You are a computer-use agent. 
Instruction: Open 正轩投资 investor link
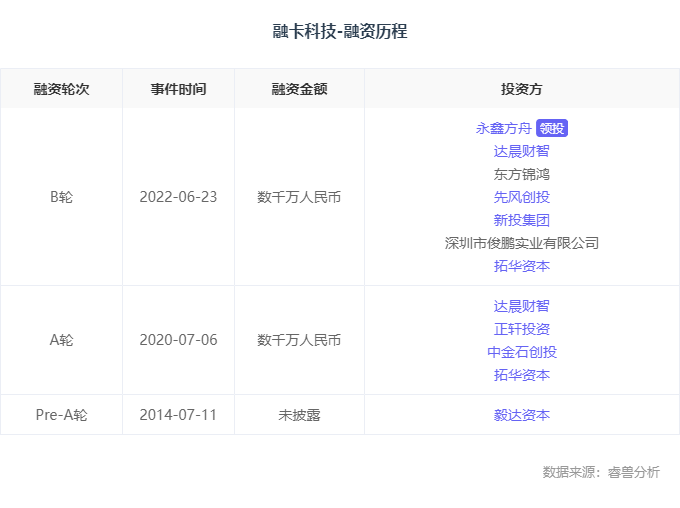[x=522, y=329]
